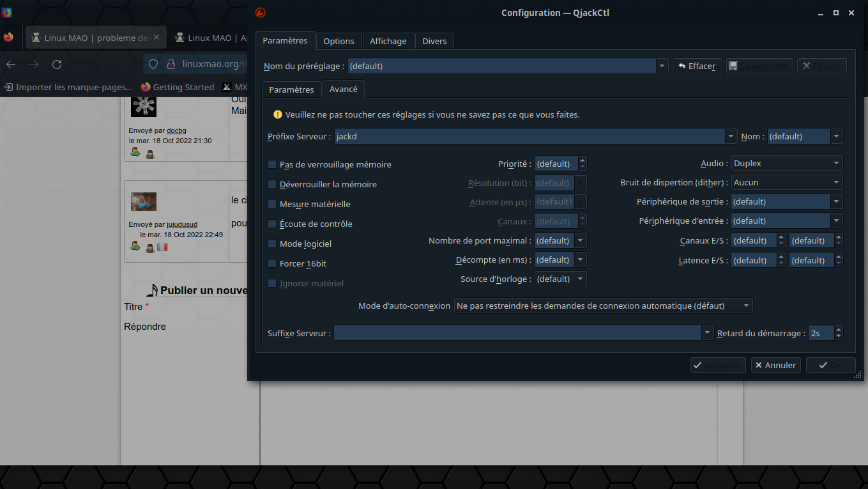
Task: Expand the 'Mode d'auto-connexion' dropdown
Action: pyautogui.click(x=603, y=306)
